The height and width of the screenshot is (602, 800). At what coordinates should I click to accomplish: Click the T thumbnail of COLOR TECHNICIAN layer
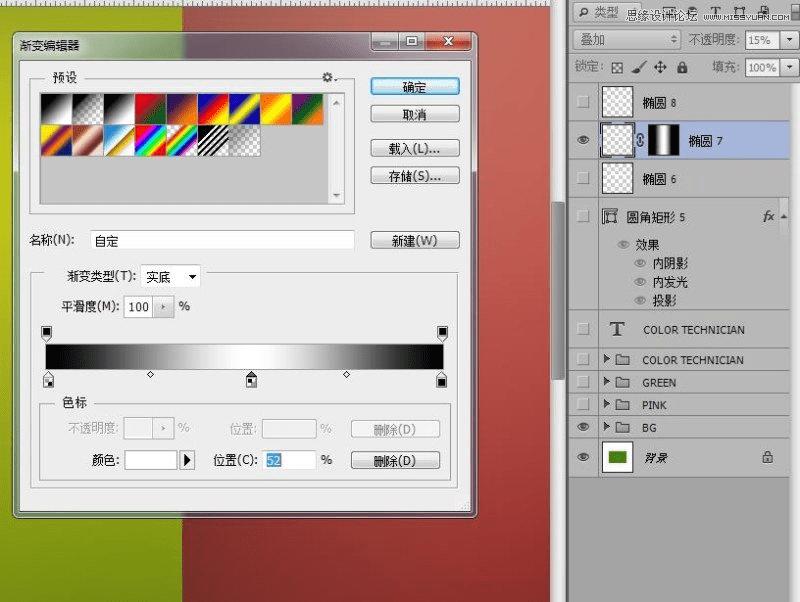[x=617, y=329]
